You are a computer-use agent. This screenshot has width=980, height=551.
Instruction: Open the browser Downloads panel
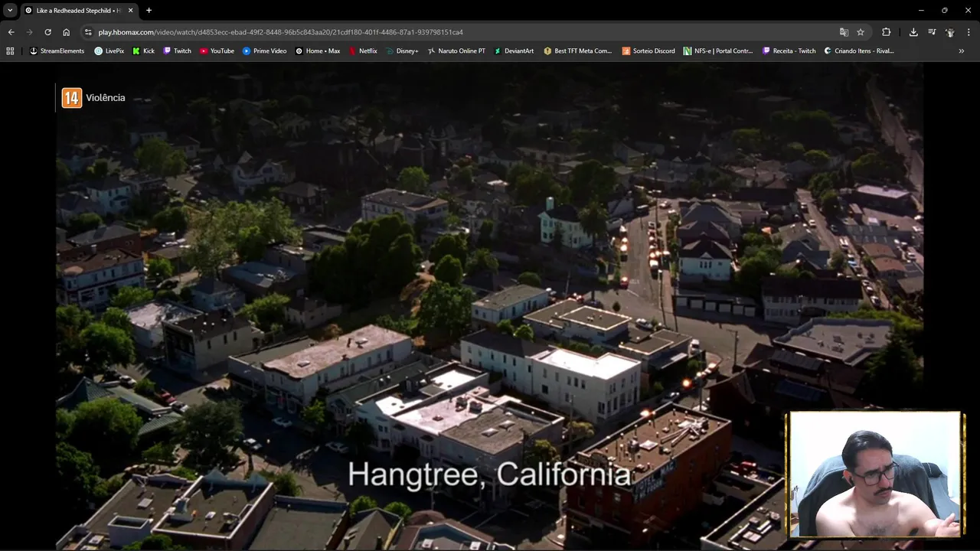tap(913, 32)
